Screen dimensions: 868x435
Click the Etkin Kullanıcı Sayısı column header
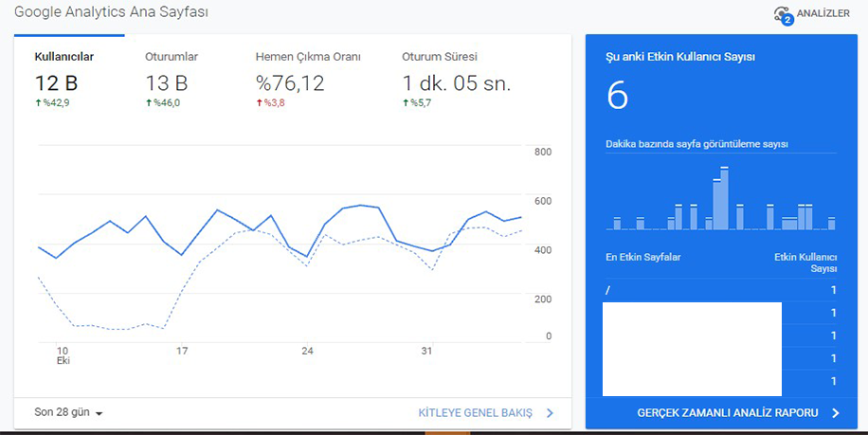tap(805, 263)
